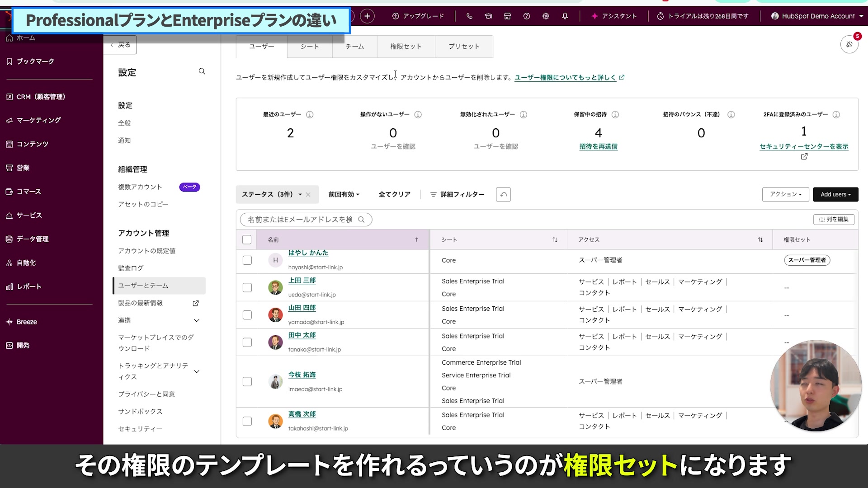
Task: Click the undo filter reset icon button
Action: tap(503, 194)
